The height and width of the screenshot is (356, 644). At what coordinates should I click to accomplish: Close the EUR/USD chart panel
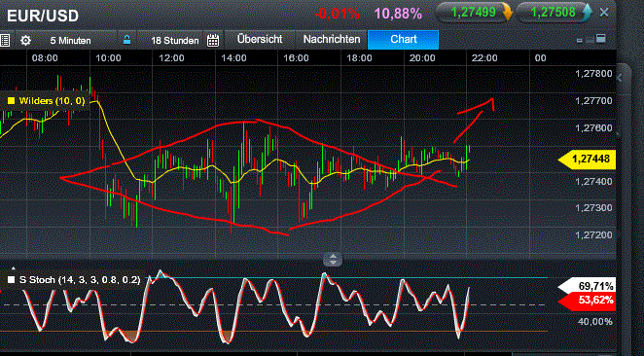604,13
